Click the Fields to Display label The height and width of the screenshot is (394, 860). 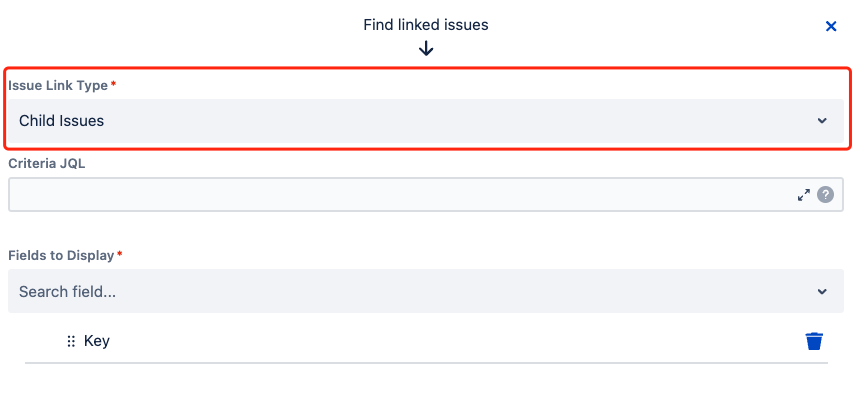(x=61, y=256)
